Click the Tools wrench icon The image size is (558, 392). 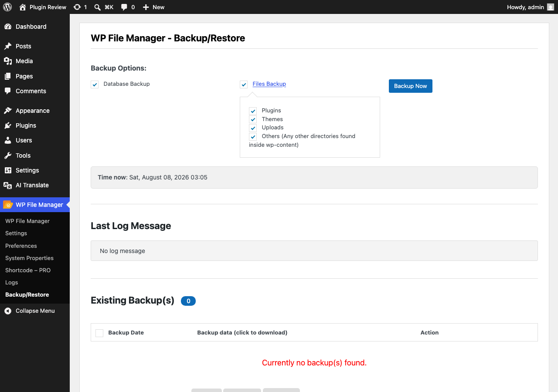pos(8,155)
